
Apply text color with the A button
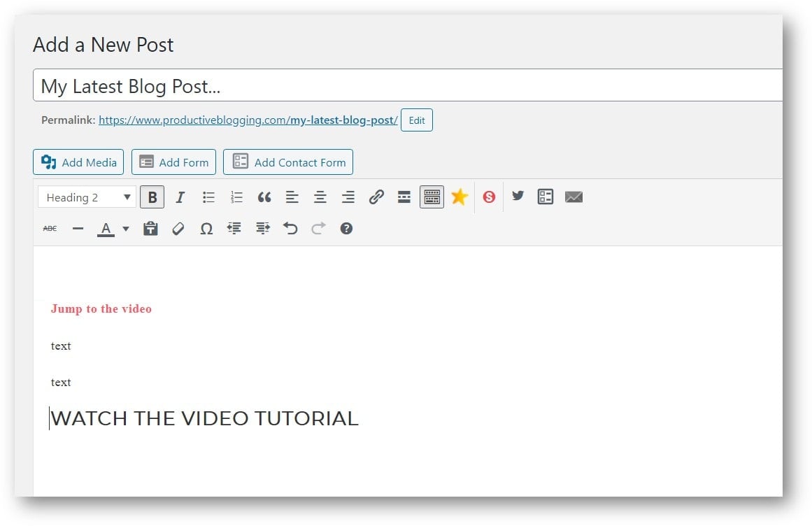[x=106, y=229]
